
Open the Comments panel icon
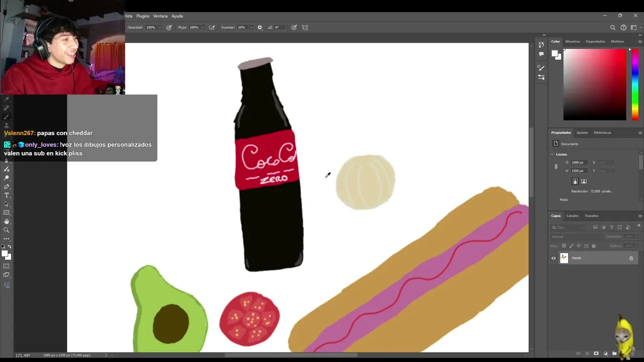[541, 54]
